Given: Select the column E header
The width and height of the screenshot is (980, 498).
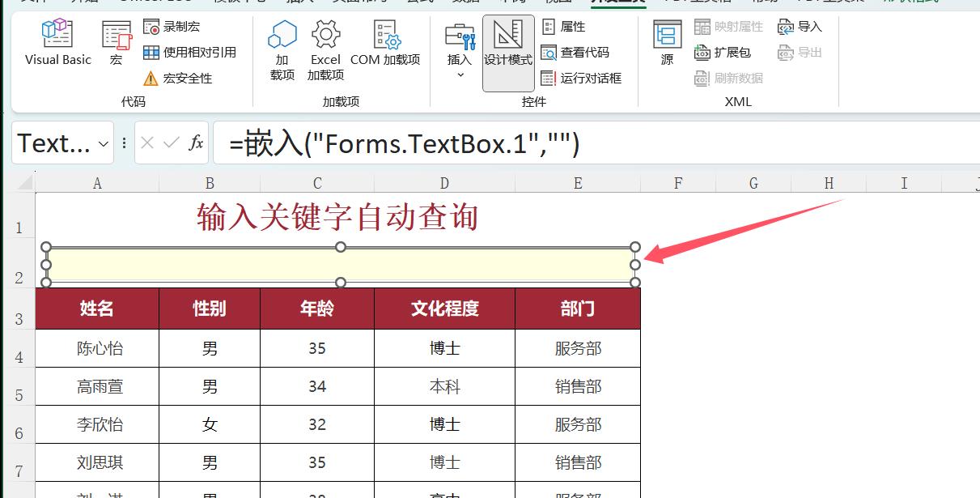Looking at the screenshot, I should point(578,183).
